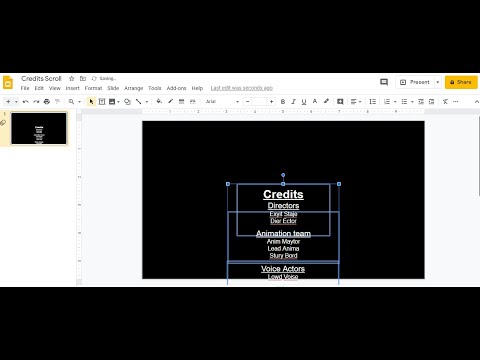Click the undo icon

(26, 101)
